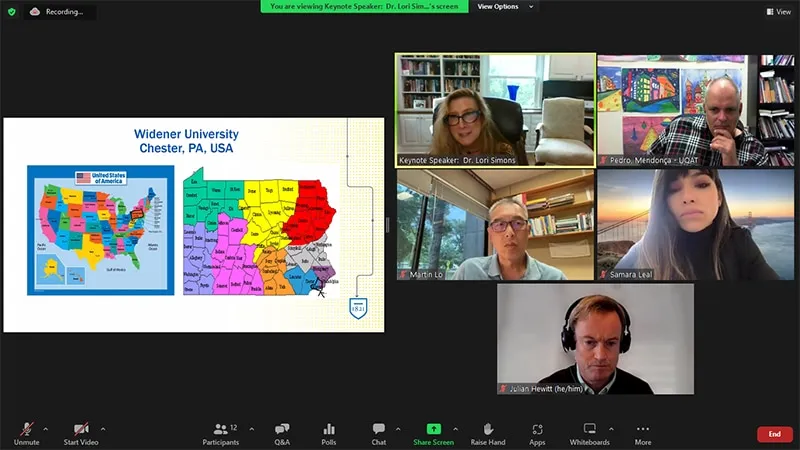The image size is (800, 450).
Task: Click the red End button
Action: [774, 434]
